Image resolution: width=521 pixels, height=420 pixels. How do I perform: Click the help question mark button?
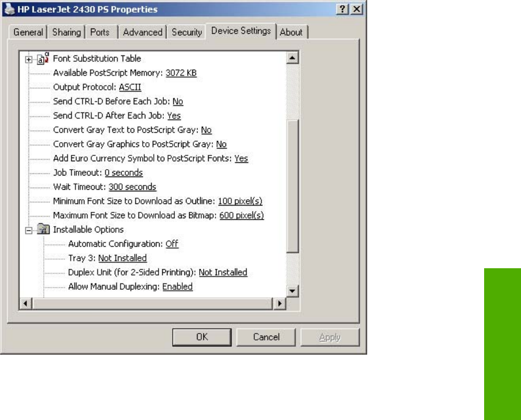point(342,9)
